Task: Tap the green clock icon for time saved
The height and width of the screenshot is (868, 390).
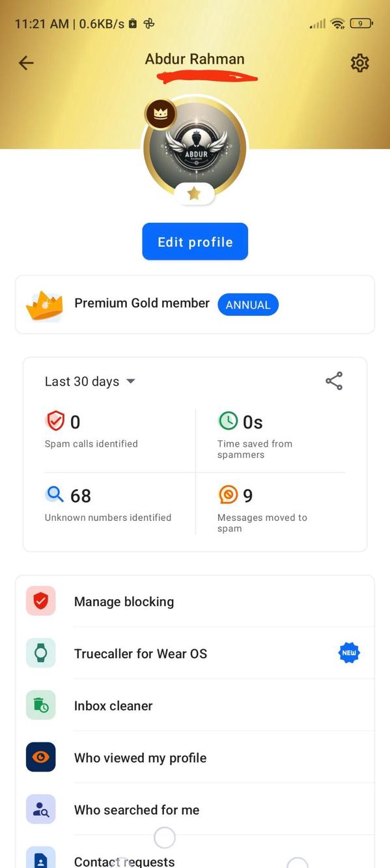Action: tap(228, 420)
